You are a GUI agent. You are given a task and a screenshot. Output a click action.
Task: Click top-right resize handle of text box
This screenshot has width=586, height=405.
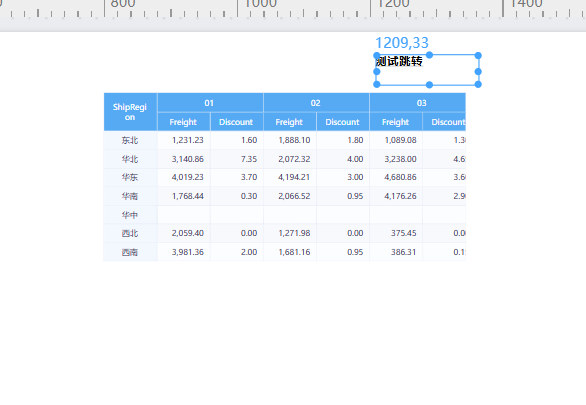478,56
